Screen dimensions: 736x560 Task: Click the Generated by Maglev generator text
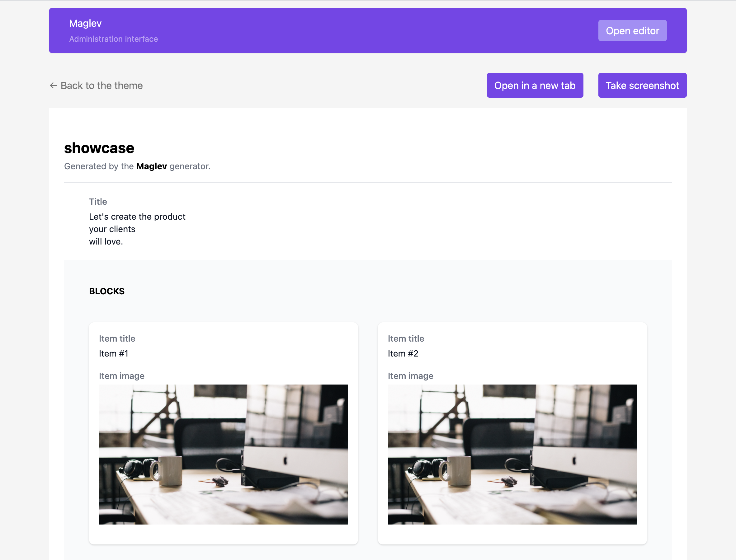(137, 166)
